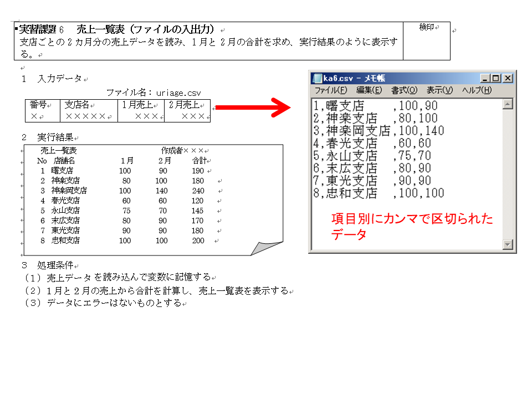Image resolution: width=532 pixels, height=399 pixels.
Task: Click the ka6.csv title bar text
Action: tap(354, 78)
